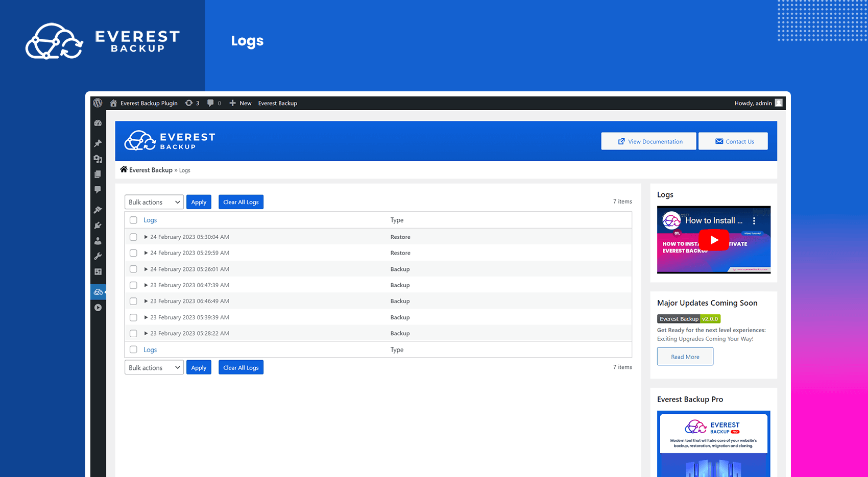
Task: Open the Tools wrench icon in sidebar
Action: click(x=98, y=256)
